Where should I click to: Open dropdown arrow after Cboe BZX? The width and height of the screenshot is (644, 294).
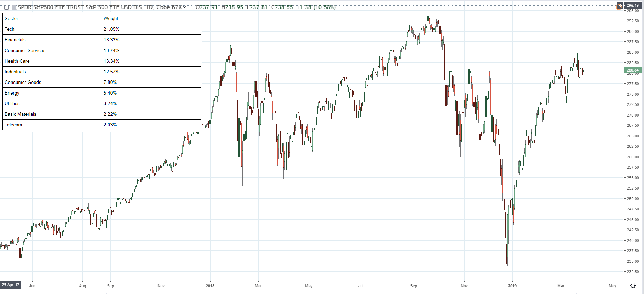(x=184, y=7)
